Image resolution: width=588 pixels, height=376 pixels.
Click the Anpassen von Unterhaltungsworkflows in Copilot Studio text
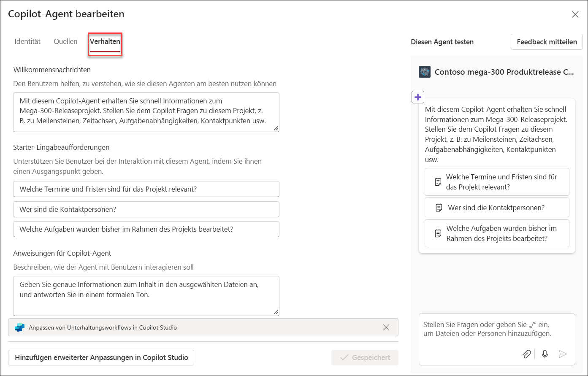[x=103, y=327]
